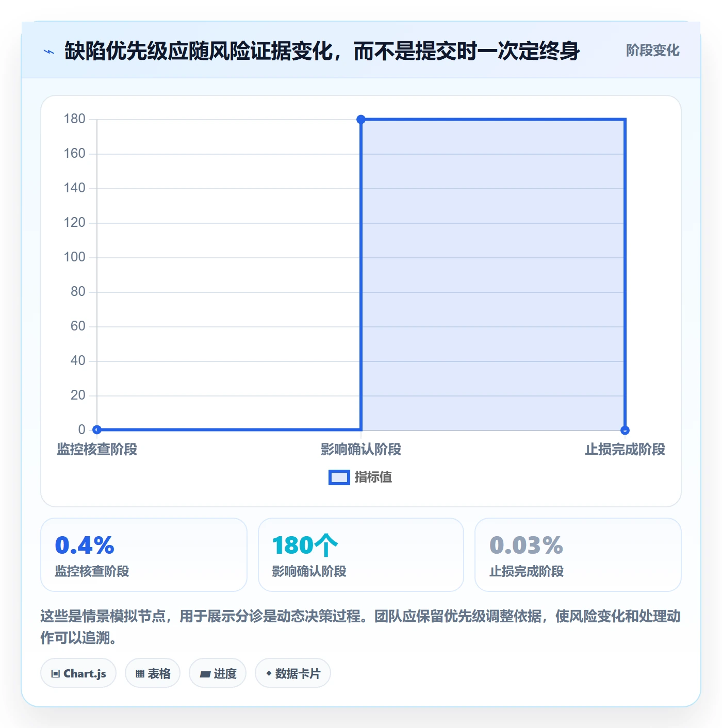The image size is (722, 728).
Task: Click the x-axis label 监控核查阶段
Action: coord(97,450)
